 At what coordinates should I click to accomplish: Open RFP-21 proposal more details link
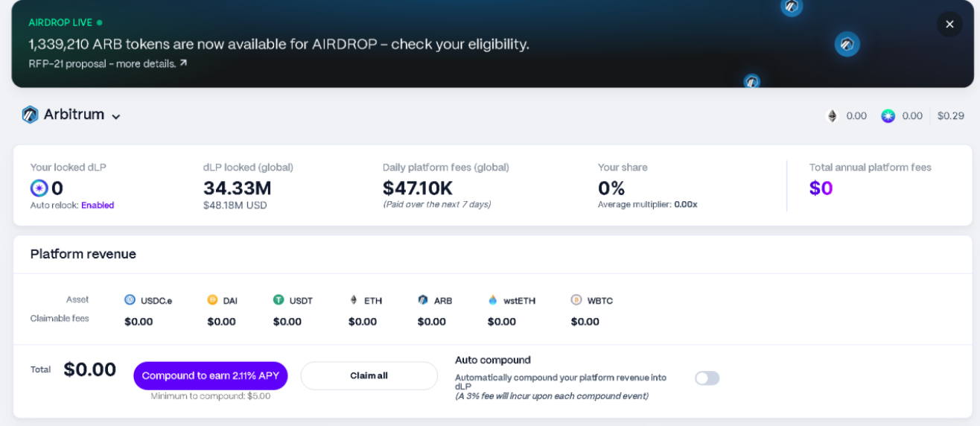[108, 64]
